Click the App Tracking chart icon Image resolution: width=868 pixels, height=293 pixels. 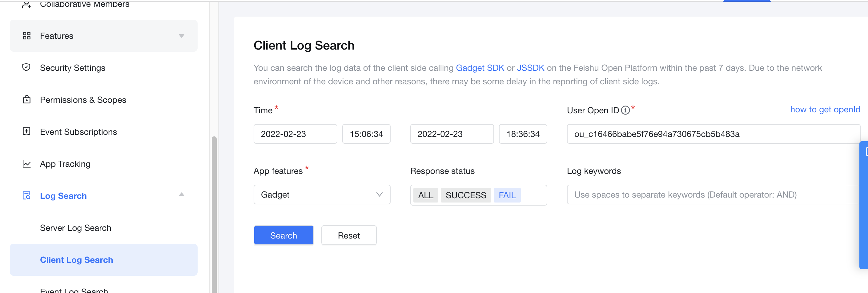coord(26,164)
